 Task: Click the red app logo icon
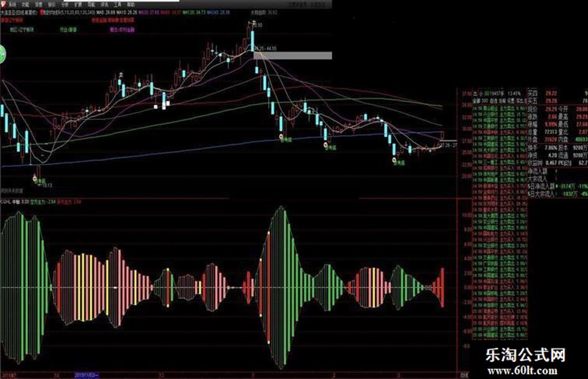3,4
